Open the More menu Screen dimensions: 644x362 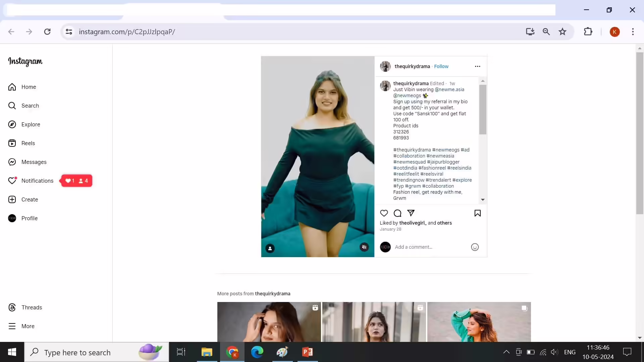click(x=21, y=326)
